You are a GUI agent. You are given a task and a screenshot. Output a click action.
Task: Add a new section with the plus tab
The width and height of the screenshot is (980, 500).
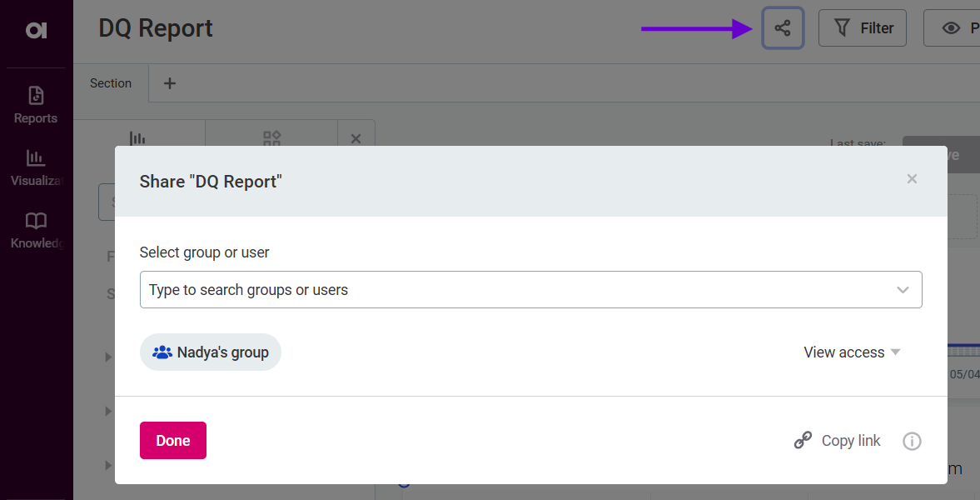[x=169, y=83]
